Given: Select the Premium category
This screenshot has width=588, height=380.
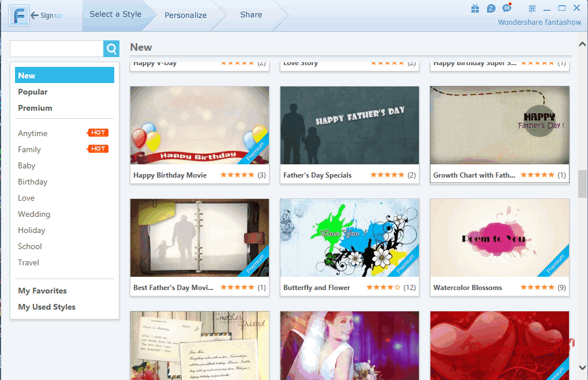Looking at the screenshot, I should coord(35,108).
